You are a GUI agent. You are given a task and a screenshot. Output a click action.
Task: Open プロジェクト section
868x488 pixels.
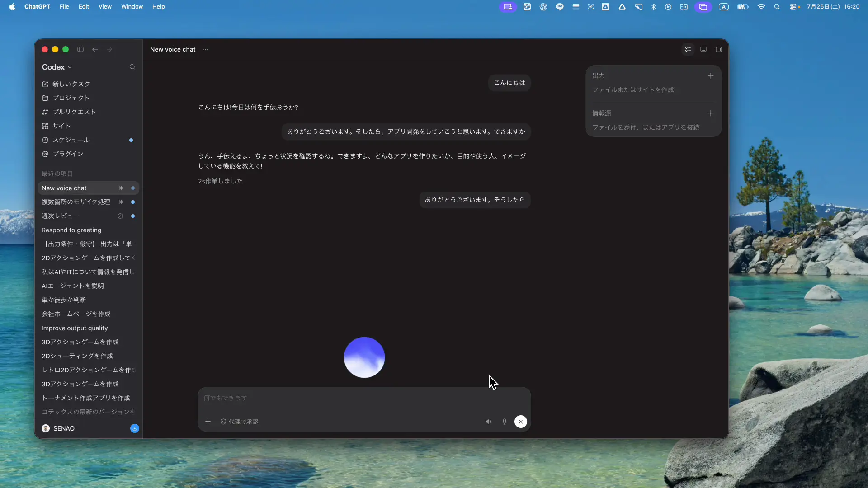pos(89,98)
